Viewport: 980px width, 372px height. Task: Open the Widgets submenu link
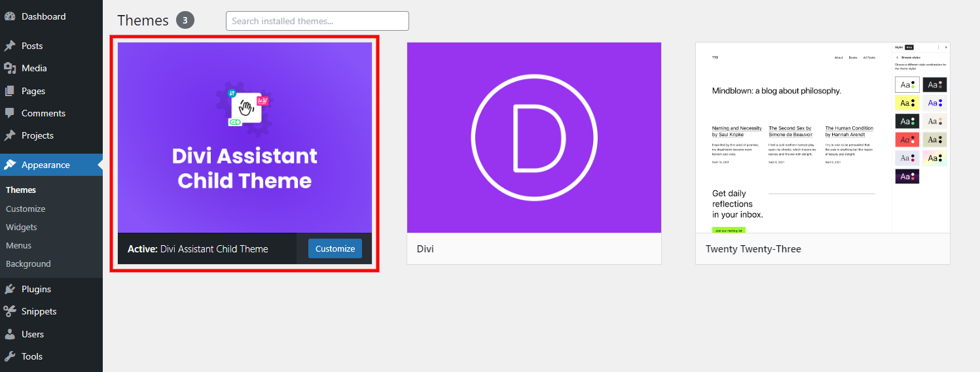[22, 227]
